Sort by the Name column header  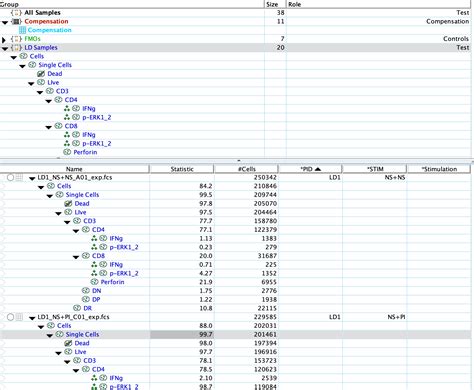(74, 169)
